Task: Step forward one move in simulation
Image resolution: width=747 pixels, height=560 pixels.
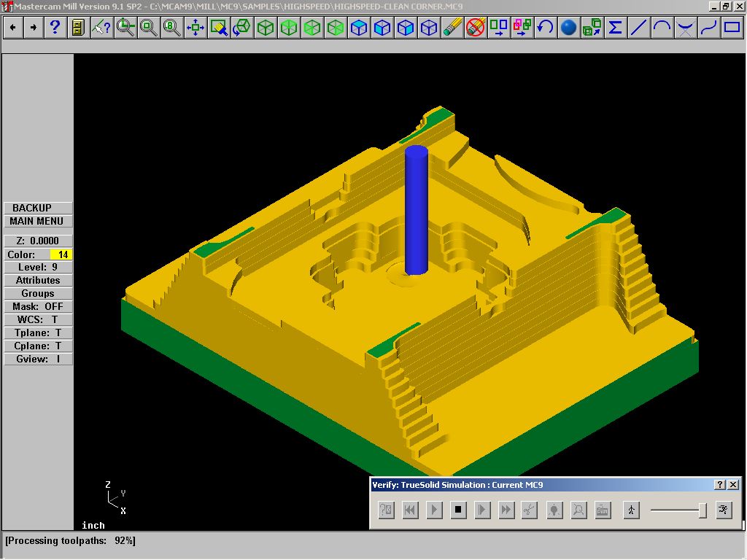Action: 482,510
